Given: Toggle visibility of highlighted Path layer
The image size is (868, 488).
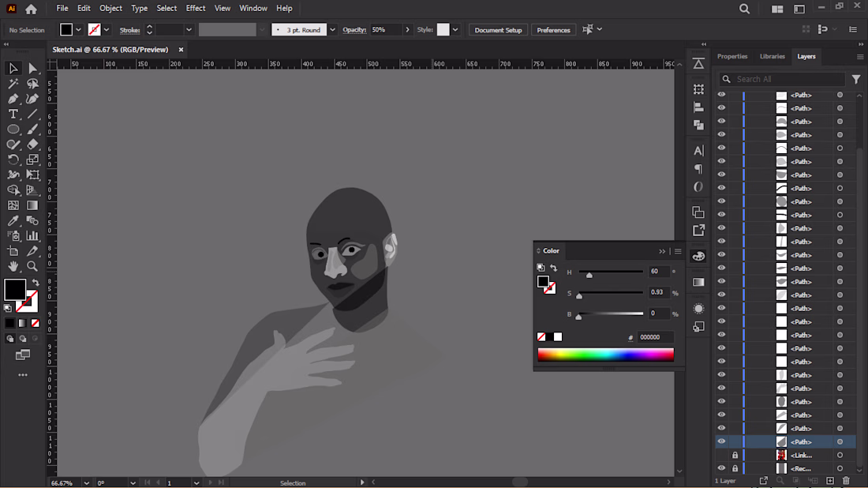Looking at the screenshot, I should (x=721, y=441).
